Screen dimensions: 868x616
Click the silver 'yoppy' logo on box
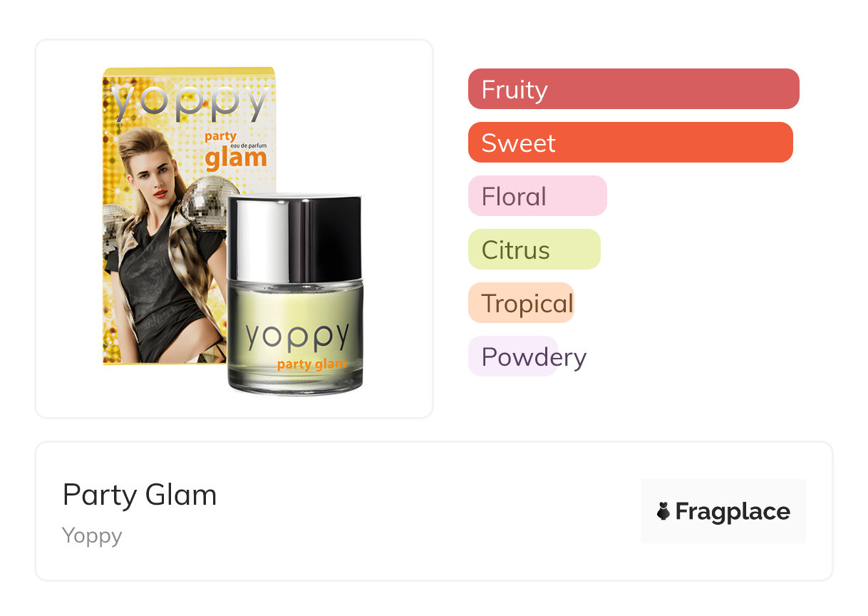coord(189,102)
